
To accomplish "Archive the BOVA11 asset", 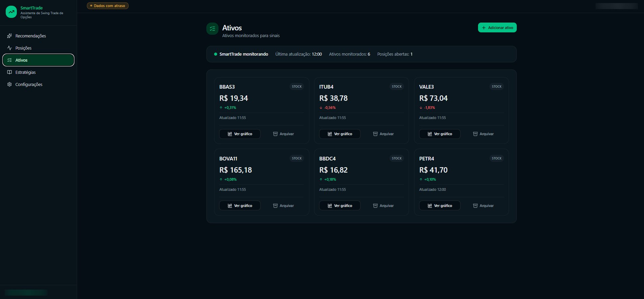I will [x=283, y=206].
